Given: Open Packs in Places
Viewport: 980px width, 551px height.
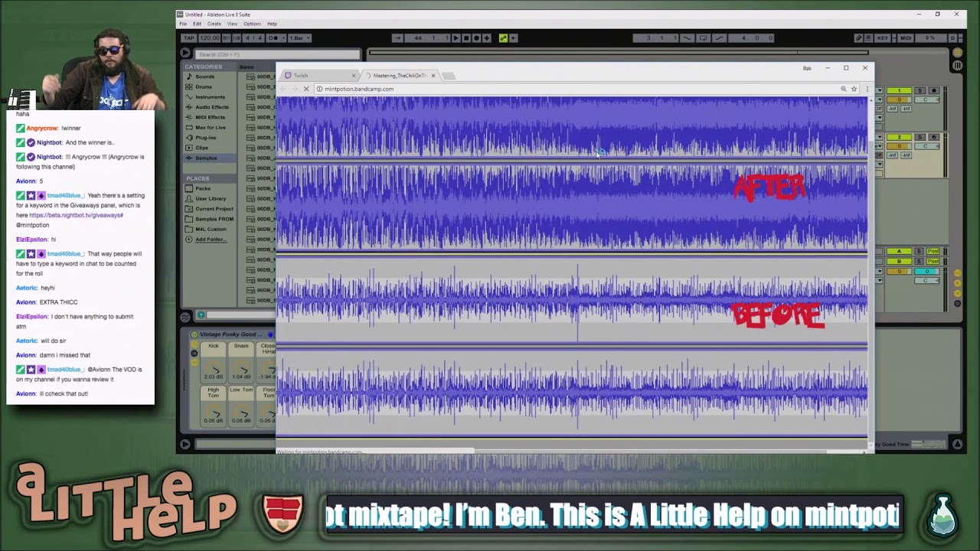Looking at the screenshot, I should [202, 188].
